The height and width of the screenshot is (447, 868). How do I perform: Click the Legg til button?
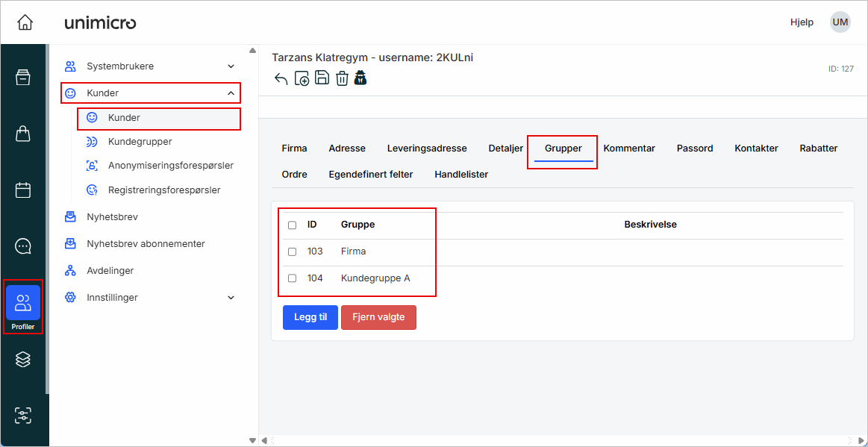coord(310,317)
